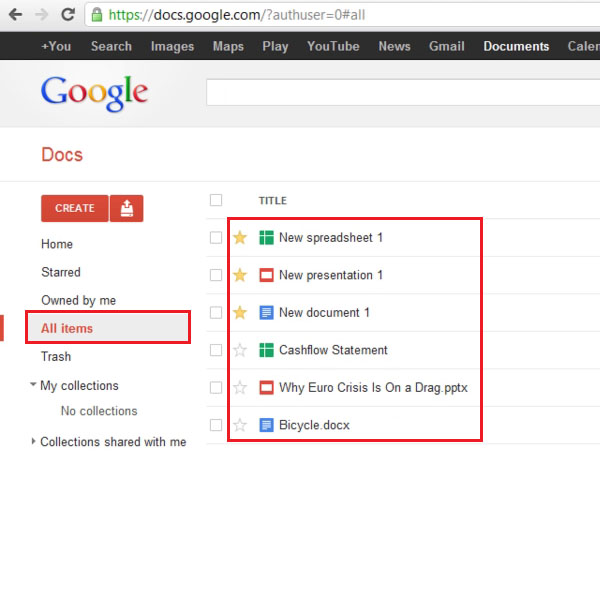Open Images in the Google bar
Viewport: 600px width, 600px height.
[172, 46]
